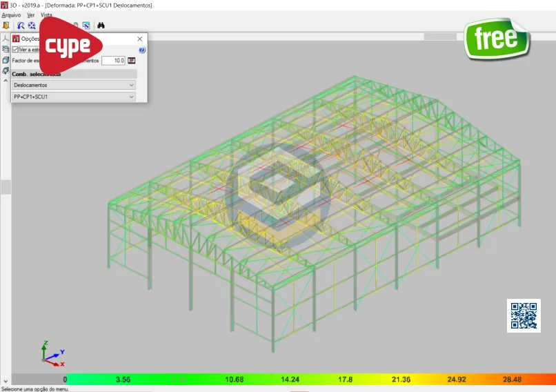
Task: Click the animation film icon beside factor field
Action: (x=132, y=61)
